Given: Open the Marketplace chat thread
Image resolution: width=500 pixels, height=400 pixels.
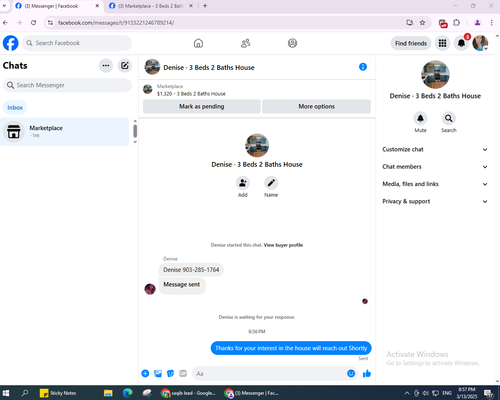Looking at the screenshot, I should click(65, 131).
